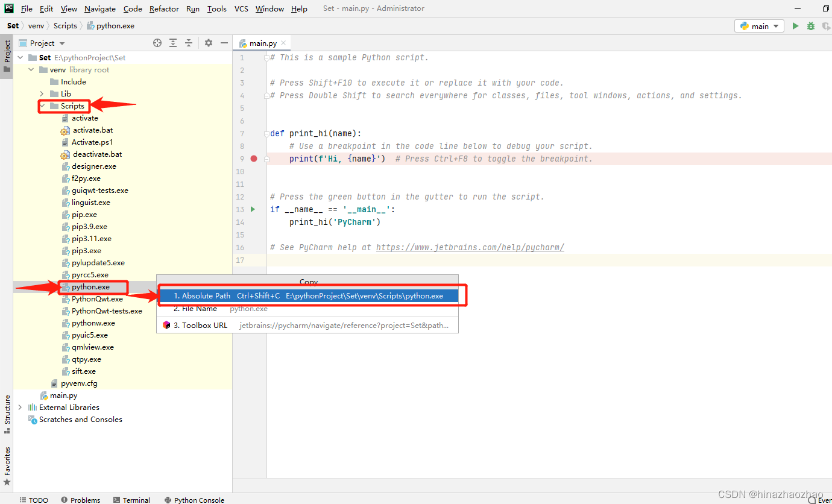Start debugging with the bug icon
The image size is (832, 504).
pyautogui.click(x=811, y=26)
